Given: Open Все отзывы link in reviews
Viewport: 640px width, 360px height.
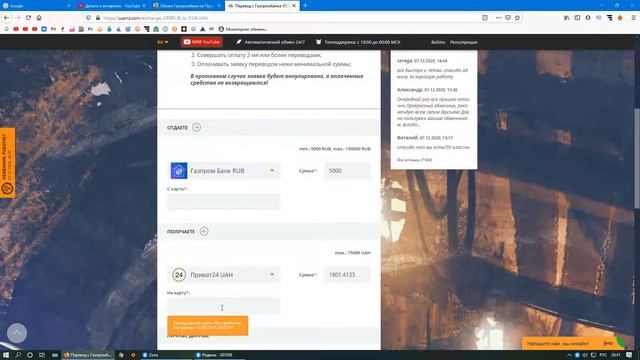Looking at the screenshot, I should [x=414, y=160].
